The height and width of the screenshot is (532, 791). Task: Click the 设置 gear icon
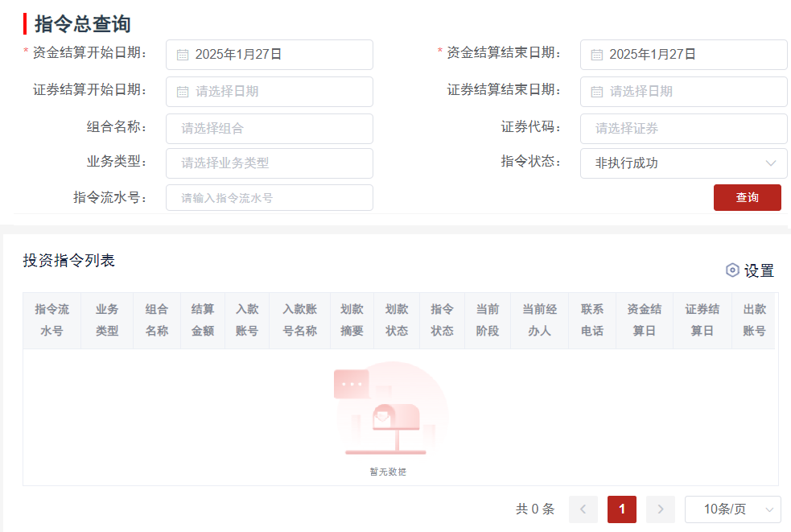(x=732, y=270)
